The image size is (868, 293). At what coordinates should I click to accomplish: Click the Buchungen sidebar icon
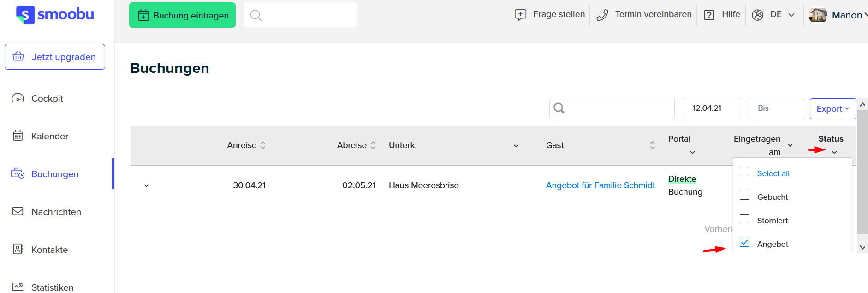(18, 173)
